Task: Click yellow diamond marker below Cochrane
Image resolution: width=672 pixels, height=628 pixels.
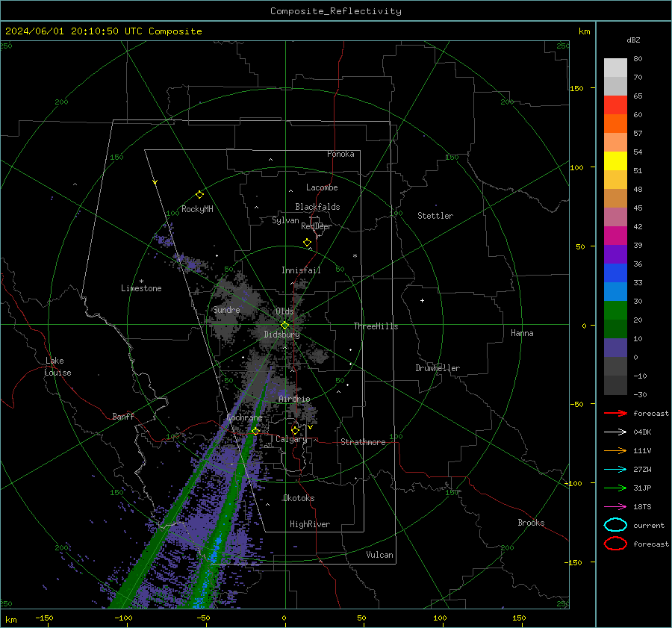Action: [255, 431]
